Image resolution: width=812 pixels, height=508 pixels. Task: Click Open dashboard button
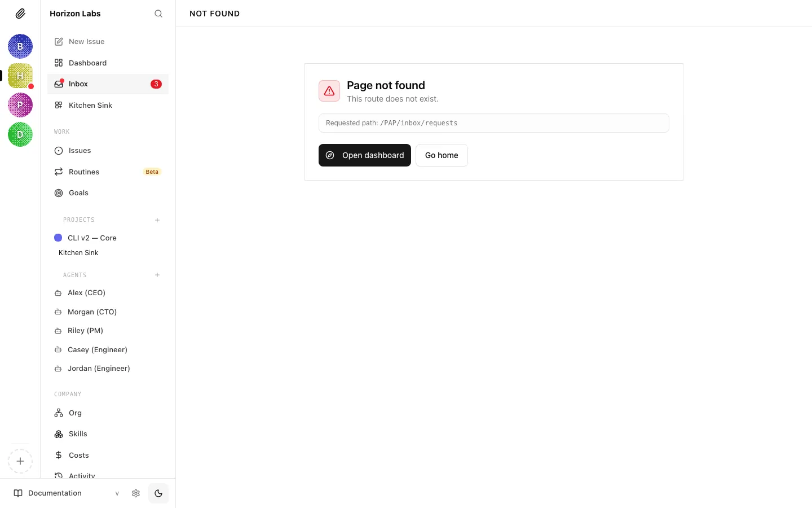coord(365,155)
